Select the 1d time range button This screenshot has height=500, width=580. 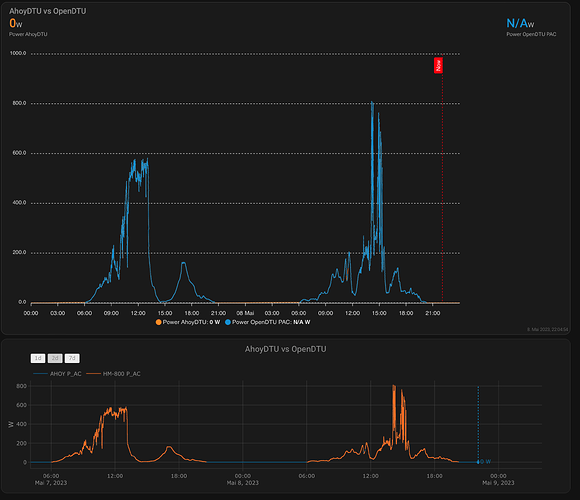click(x=38, y=358)
